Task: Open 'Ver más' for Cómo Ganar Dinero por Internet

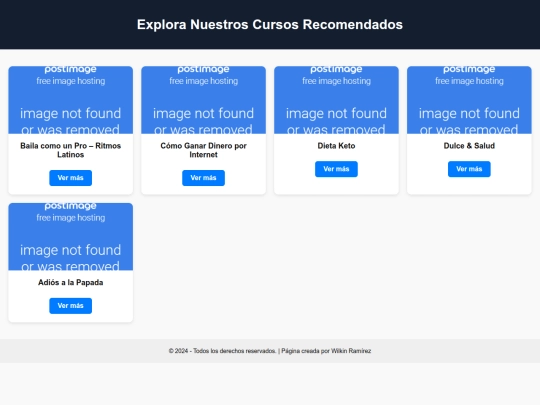Action: pyautogui.click(x=204, y=178)
